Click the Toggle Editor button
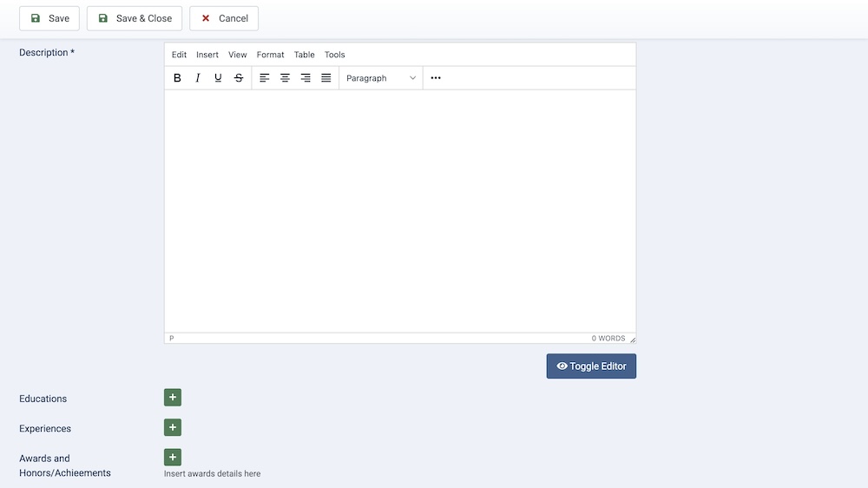This screenshot has width=868, height=488. pyautogui.click(x=591, y=366)
